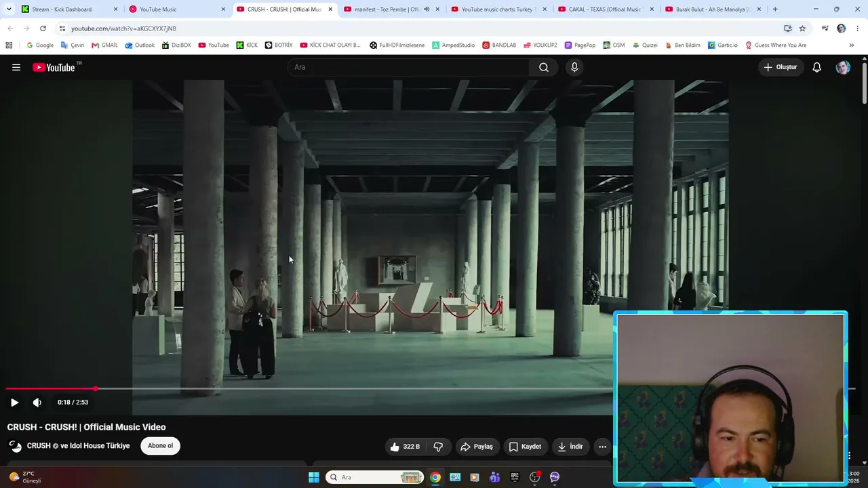Screen dimensions: 868x488
Task: Show more bookmarks with the chevron
Action: [852, 45]
